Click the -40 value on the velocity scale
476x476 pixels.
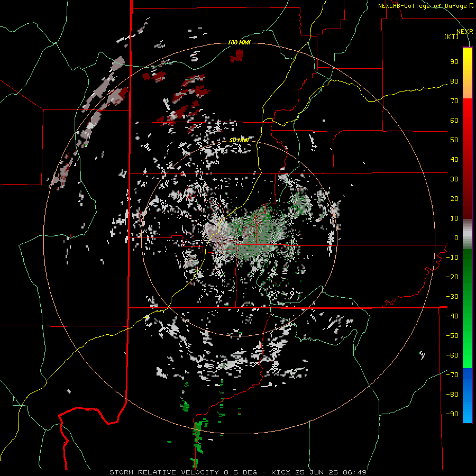[x=452, y=316]
